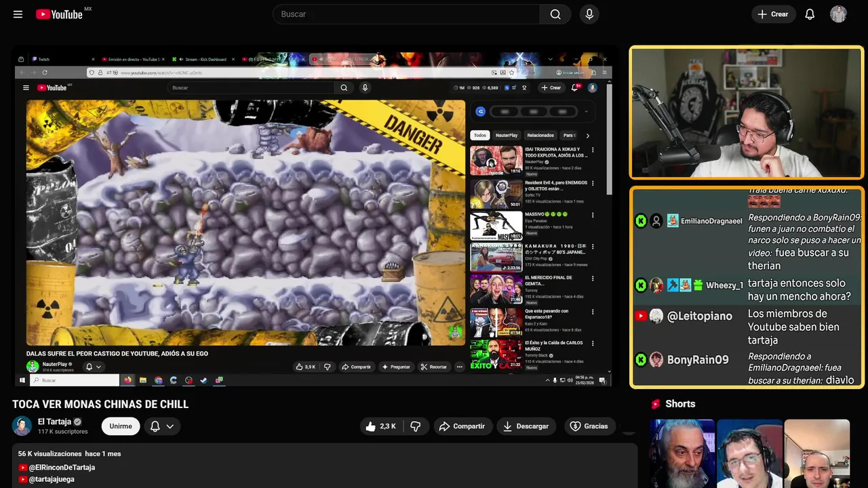Open the Crear menu in the top bar
The width and height of the screenshot is (868, 488).
click(772, 14)
